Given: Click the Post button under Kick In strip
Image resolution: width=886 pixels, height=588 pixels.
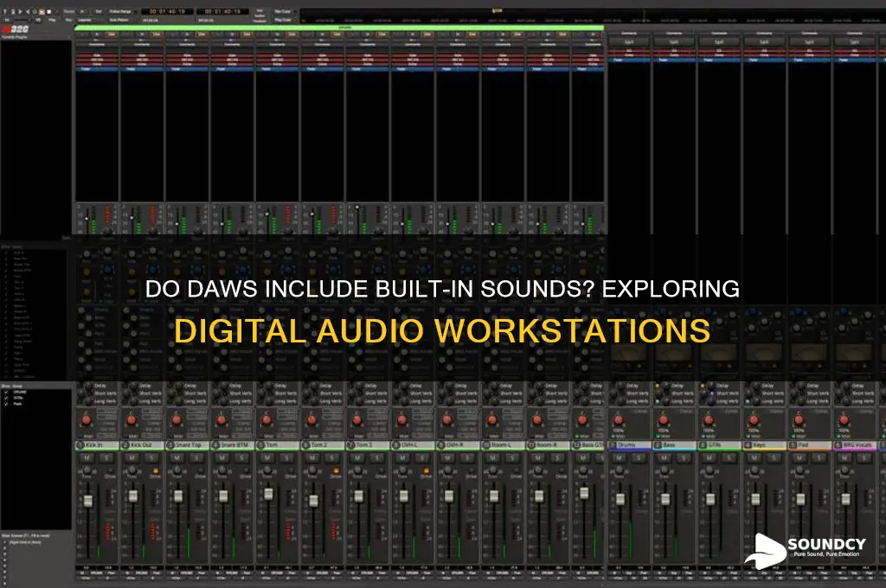Looking at the screenshot, I should [112, 572].
